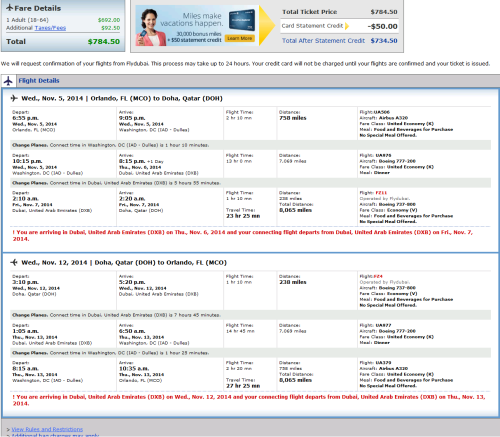Click the 758 miles distance on first leg
500x437 pixels.
(x=293, y=118)
